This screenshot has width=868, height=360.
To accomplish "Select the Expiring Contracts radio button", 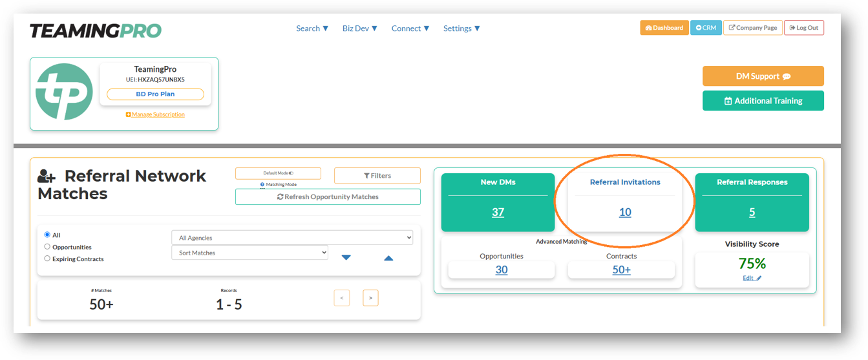I will (47, 259).
